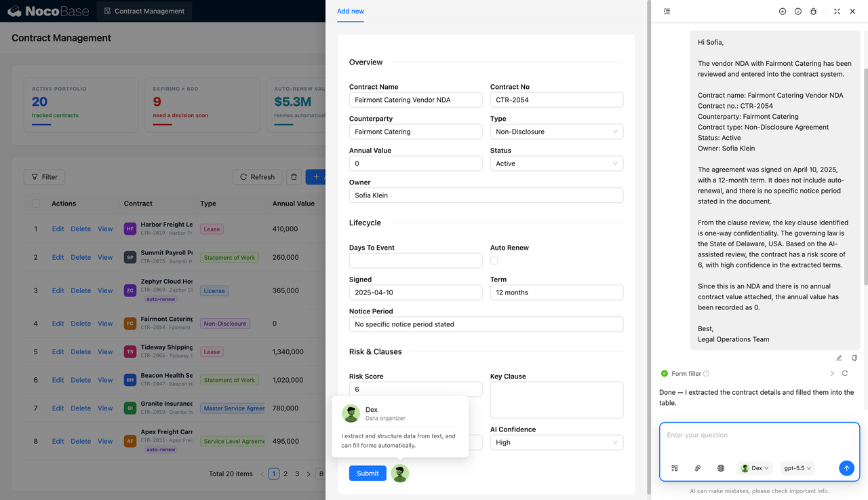Viewport: 868px width, 500px height.
Task: Click the chat panel scrollbar
Action: tap(865, 176)
